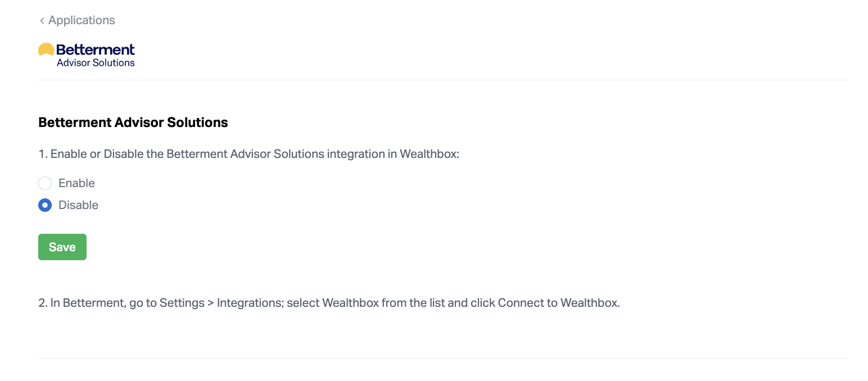Click the Betterment wordmark in the logo
This screenshot has width=868, height=381.
(96, 49)
